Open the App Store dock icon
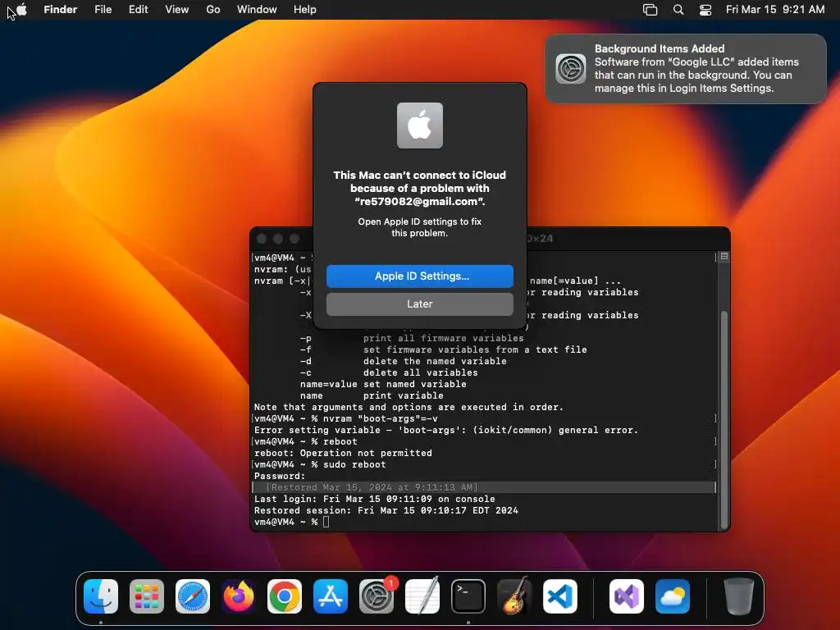The width and height of the screenshot is (840, 630). click(x=331, y=596)
